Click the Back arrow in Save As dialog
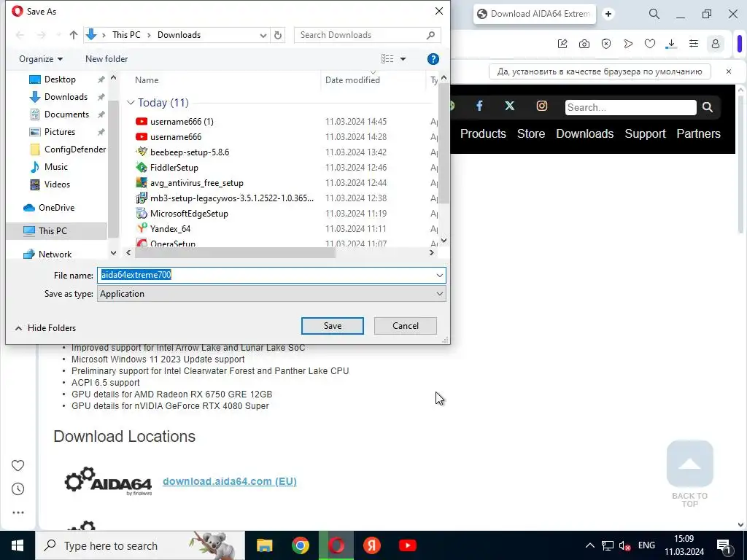The width and height of the screenshot is (747, 560). 20,35
